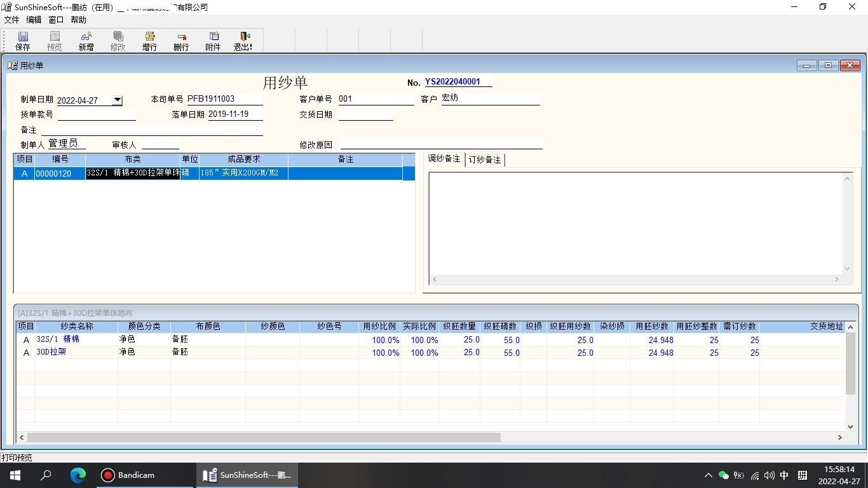
Task: Click the 修改 modify toolbar icon
Action: click(118, 41)
